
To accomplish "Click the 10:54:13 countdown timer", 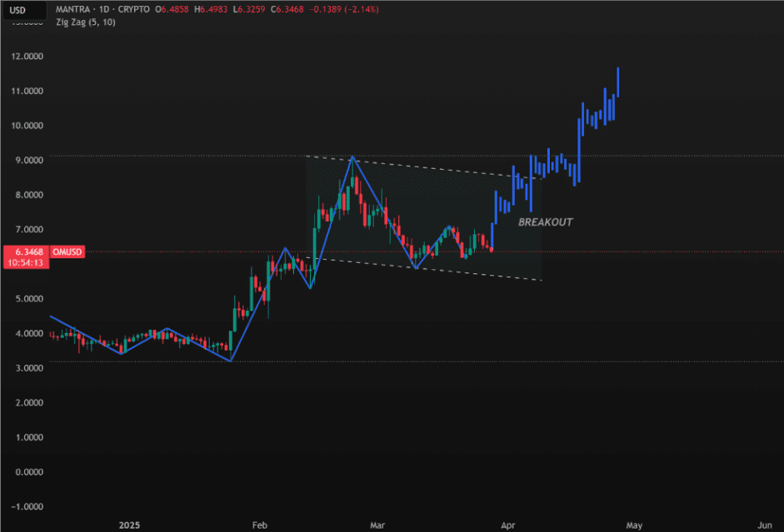I will click(26, 263).
